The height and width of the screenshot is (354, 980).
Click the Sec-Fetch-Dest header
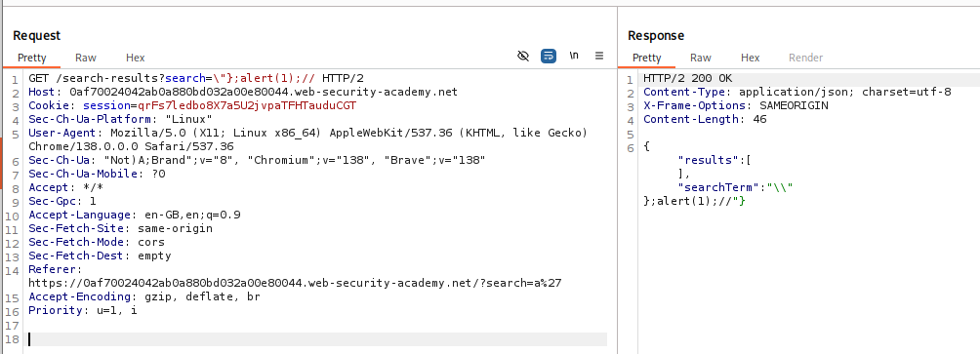tap(100, 256)
